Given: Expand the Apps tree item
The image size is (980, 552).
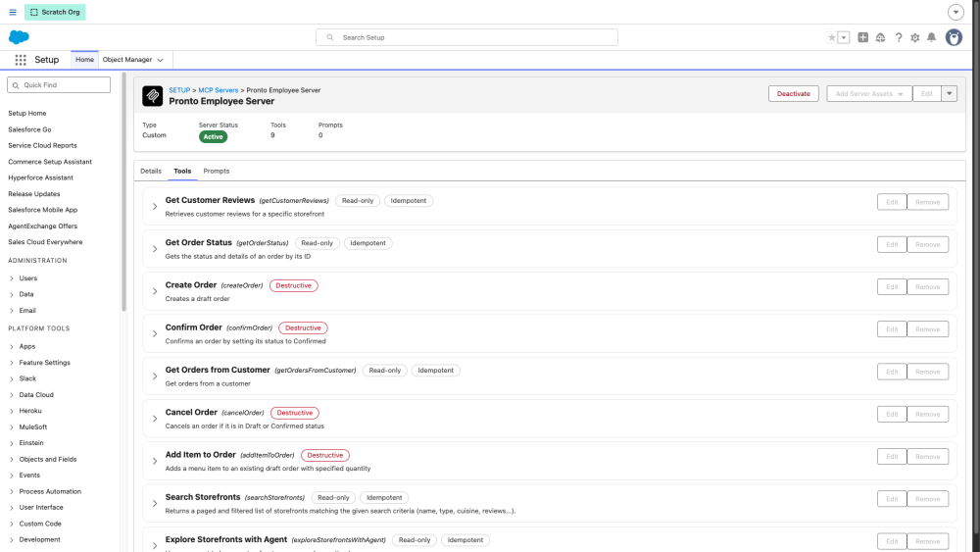Looking at the screenshot, I should coord(11,346).
